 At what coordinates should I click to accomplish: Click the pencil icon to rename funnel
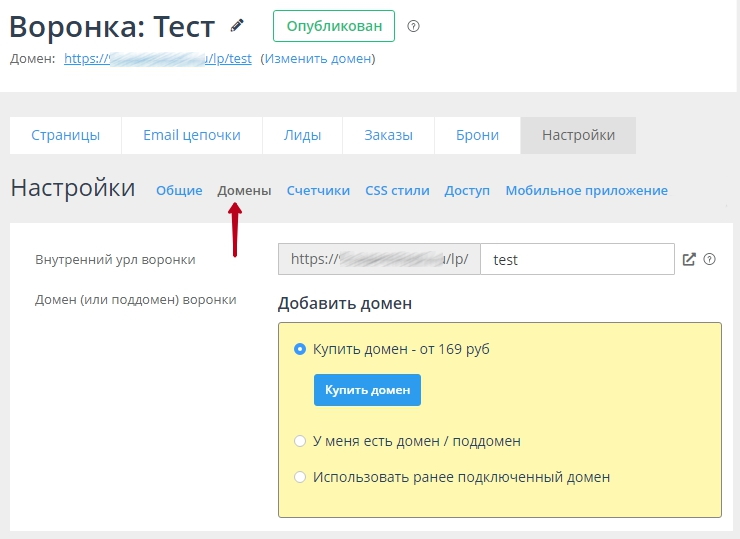tap(237, 25)
